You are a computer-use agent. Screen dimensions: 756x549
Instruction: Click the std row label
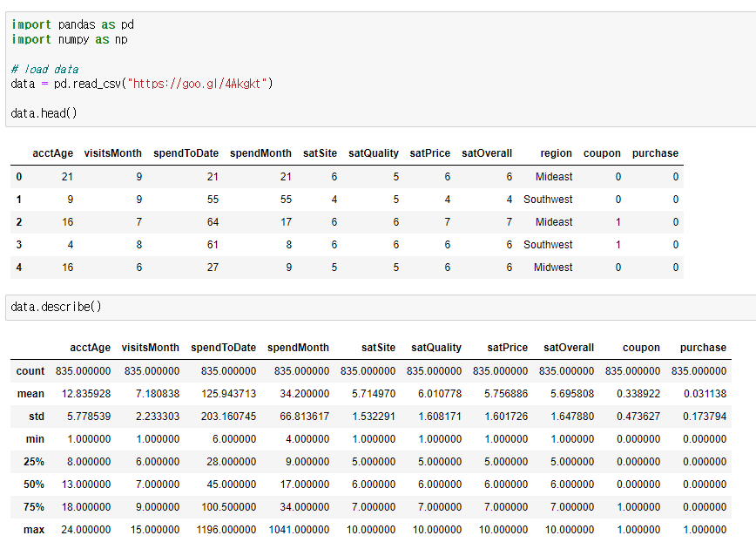click(x=37, y=417)
